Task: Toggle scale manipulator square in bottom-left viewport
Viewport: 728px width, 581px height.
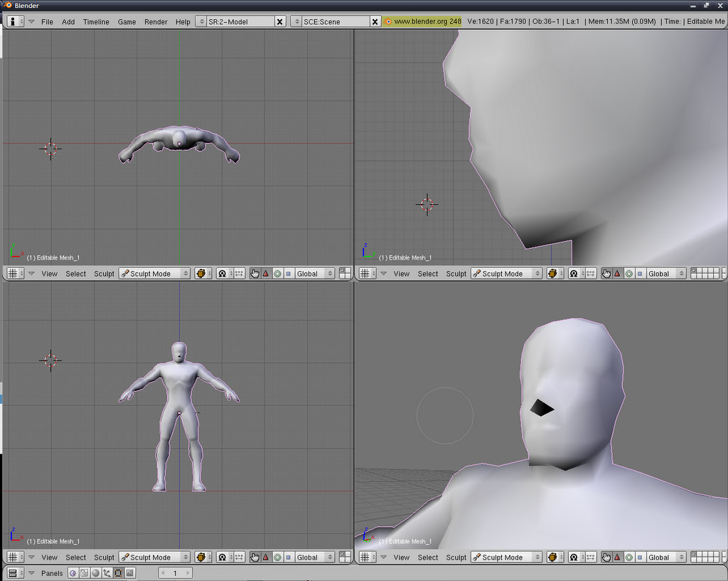Action: click(x=289, y=558)
